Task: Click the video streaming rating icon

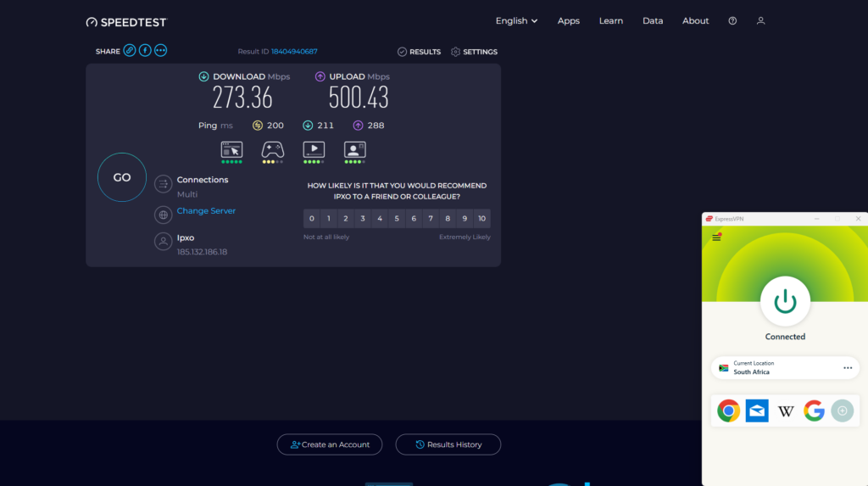Action: click(x=314, y=152)
